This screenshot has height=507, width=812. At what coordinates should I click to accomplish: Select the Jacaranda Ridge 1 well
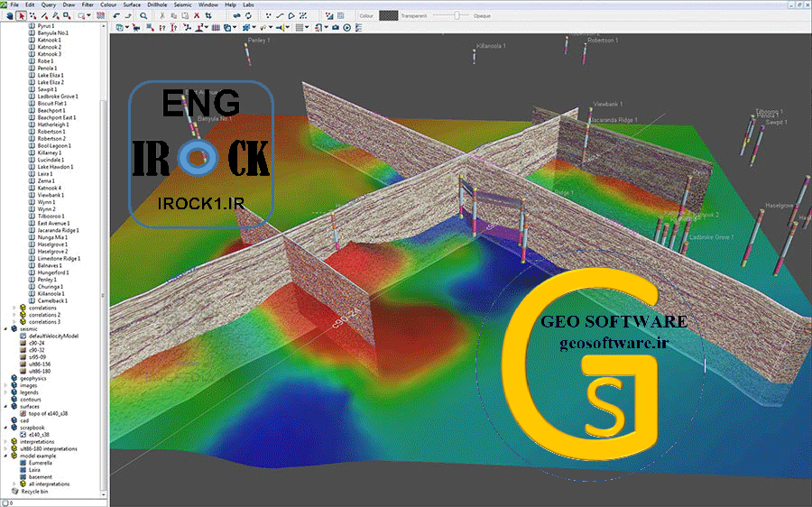pos(58,230)
